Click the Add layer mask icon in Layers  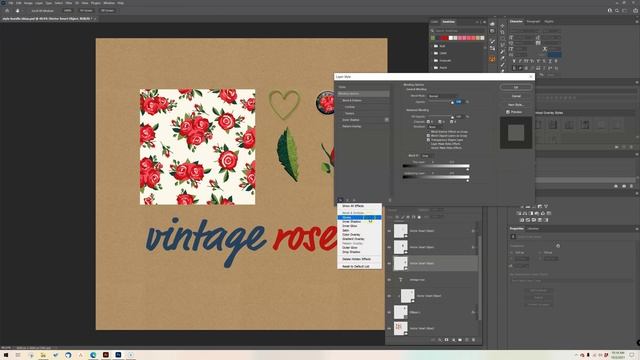(x=447, y=340)
